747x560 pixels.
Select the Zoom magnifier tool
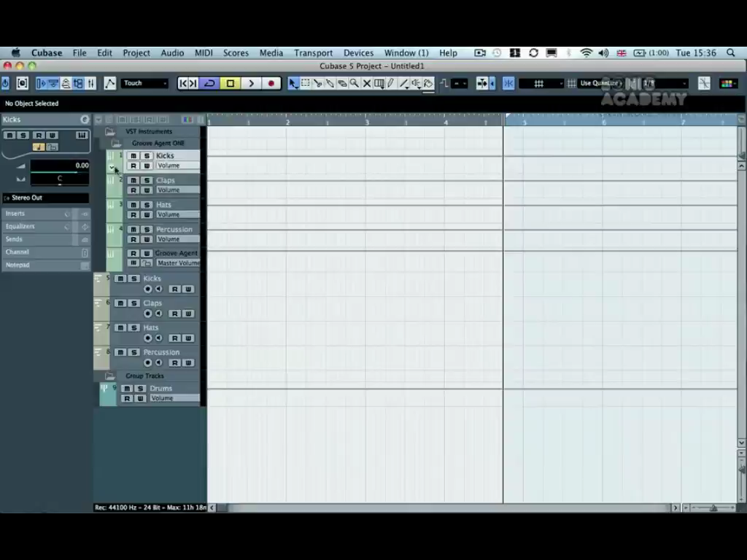pos(355,83)
